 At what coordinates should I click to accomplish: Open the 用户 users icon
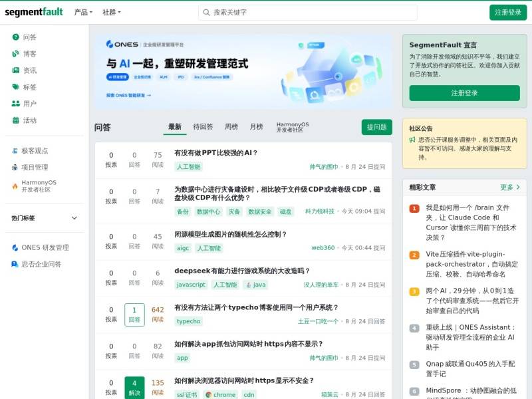point(15,104)
